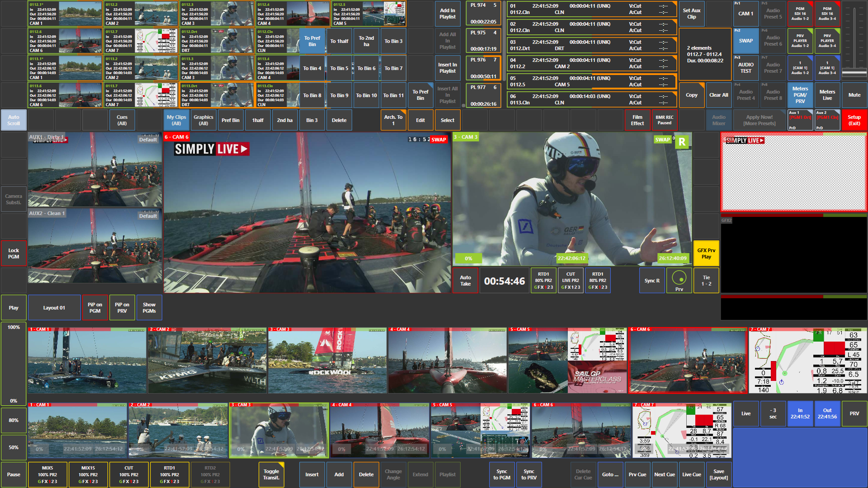Image resolution: width=868 pixels, height=488 pixels.
Task: Select playlist PL 974
Action: pyautogui.click(x=483, y=14)
